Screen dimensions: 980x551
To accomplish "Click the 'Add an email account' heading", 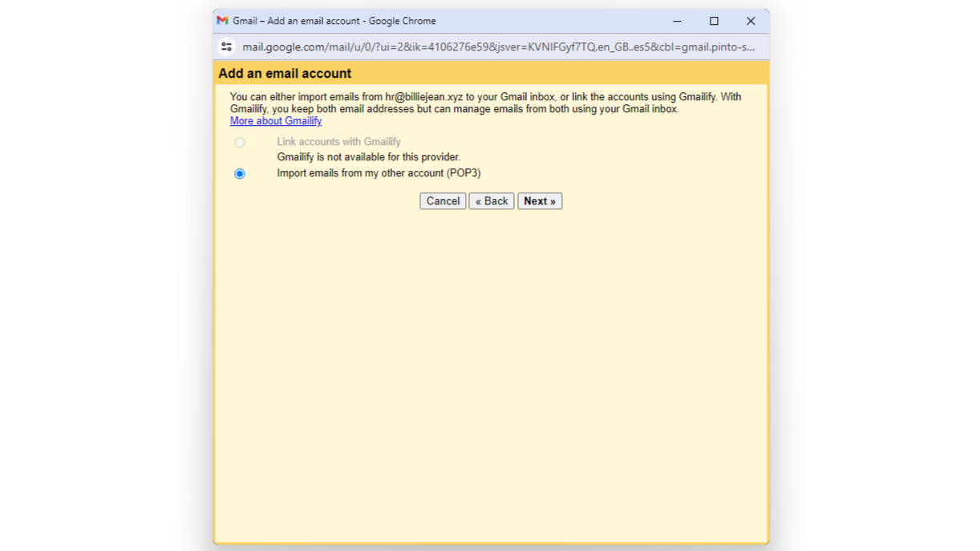I will tap(285, 73).
